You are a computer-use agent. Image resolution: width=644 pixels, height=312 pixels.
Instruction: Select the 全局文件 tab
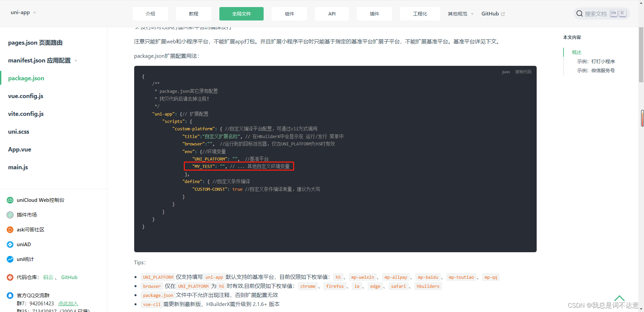pos(241,14)
